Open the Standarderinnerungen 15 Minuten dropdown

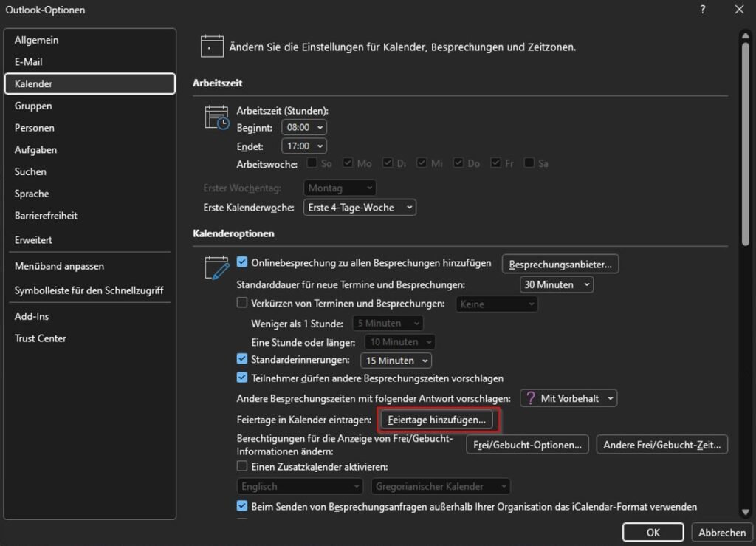(396, 361)
